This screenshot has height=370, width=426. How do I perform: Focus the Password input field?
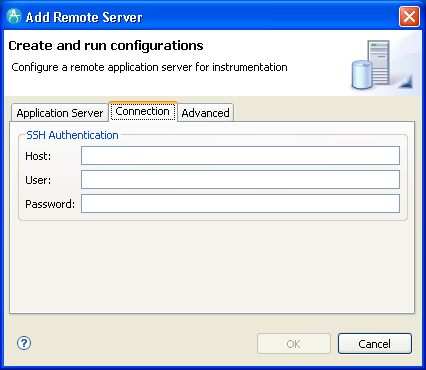240,204
